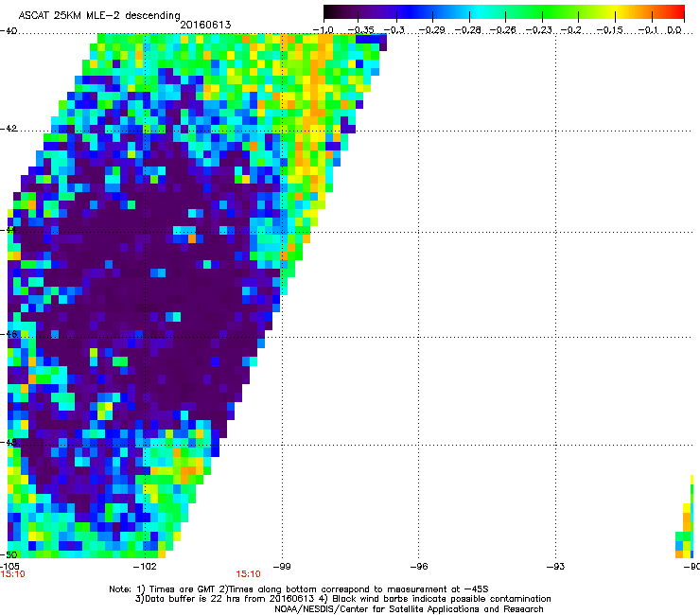Click the -0.3 colorbar tick label
The image size is (700, 615).
(394, 30)
